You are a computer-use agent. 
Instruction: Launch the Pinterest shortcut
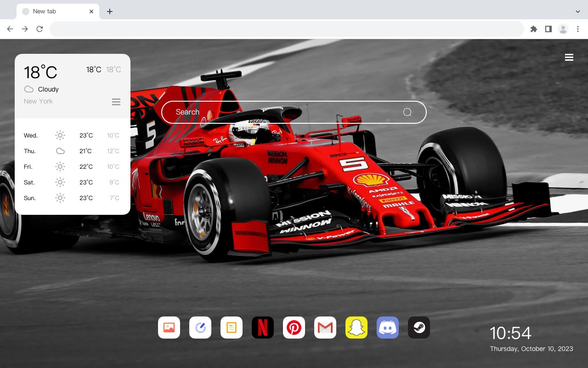click(294, 328)
